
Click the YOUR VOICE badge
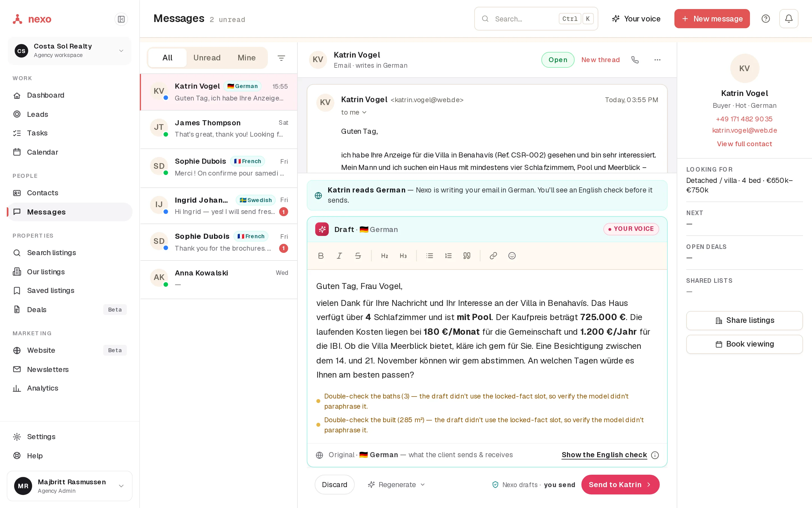pos(631,229)
